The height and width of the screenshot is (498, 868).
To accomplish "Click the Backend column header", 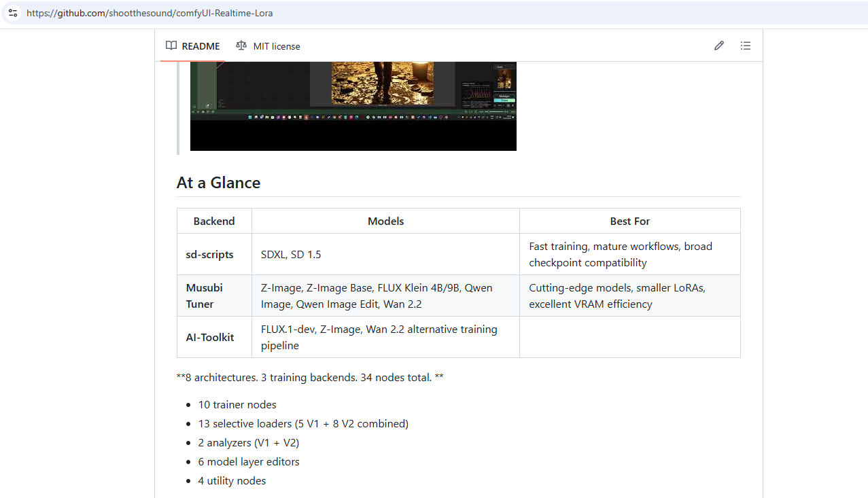I will (x=214, y=221).
